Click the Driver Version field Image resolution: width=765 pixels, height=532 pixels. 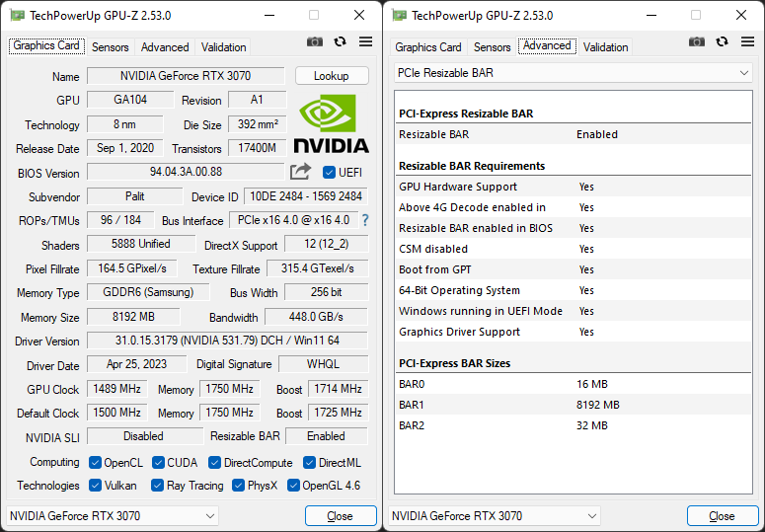[227, 341]
